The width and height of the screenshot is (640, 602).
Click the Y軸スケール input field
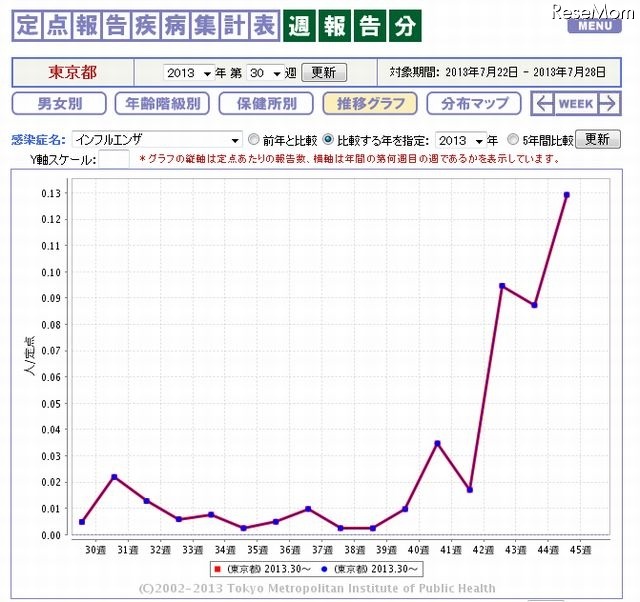(114, 159)
